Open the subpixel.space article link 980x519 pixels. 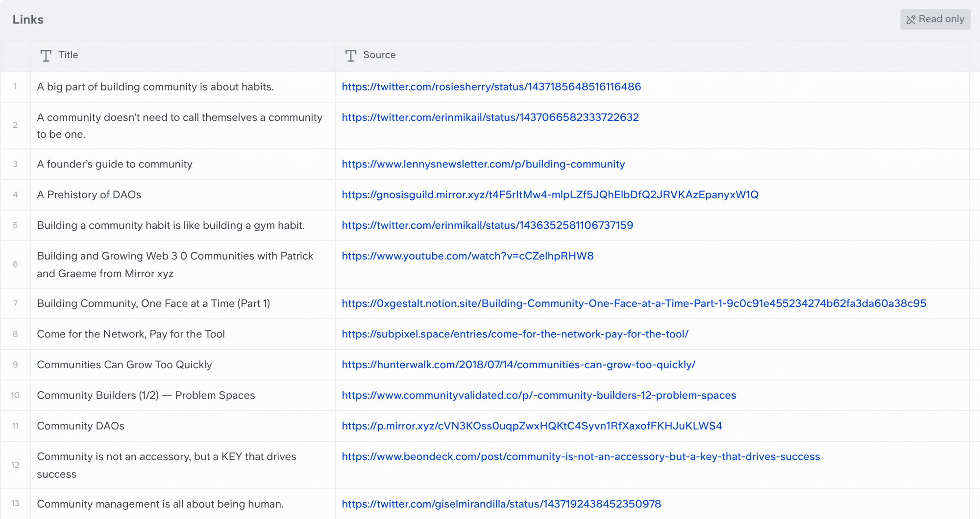pyautogui.click(x=515, y=334)
